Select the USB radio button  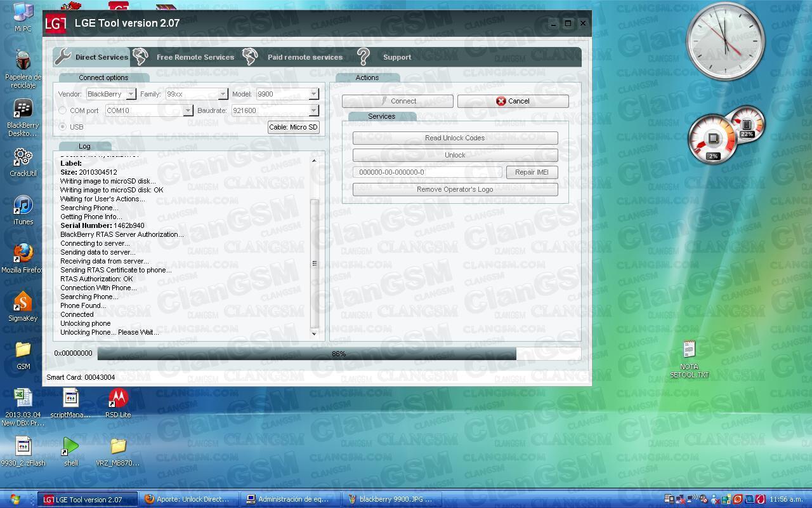point(62,127)
